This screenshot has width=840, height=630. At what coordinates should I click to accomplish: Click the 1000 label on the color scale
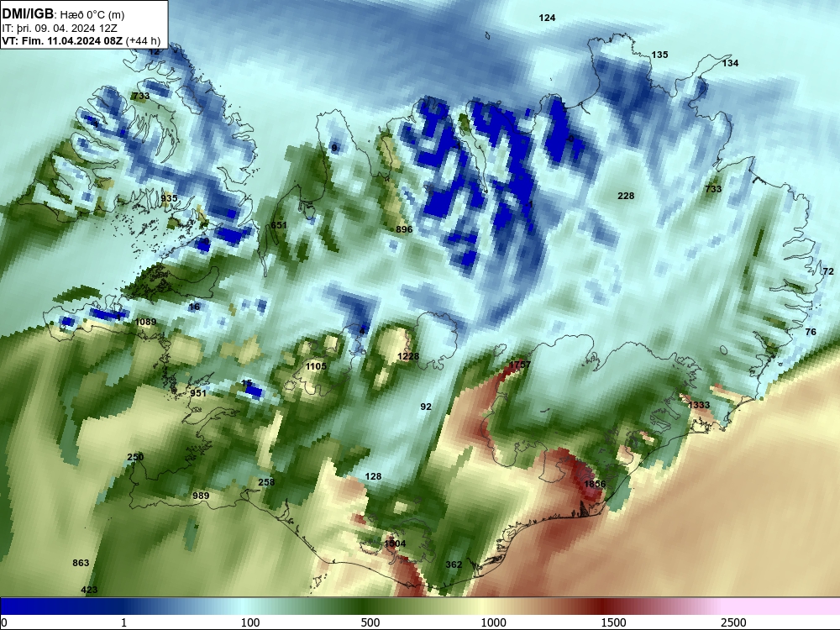pyautogui.click(x=493, y=622)
